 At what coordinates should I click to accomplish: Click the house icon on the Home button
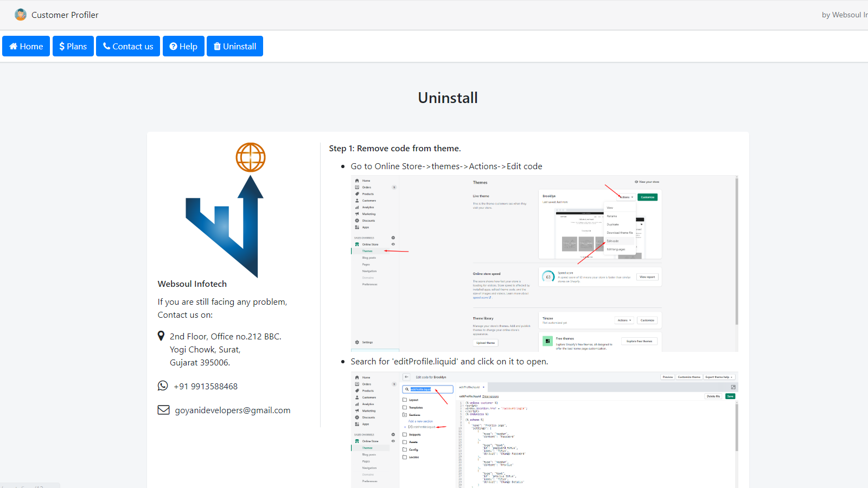tap(14, 46)
